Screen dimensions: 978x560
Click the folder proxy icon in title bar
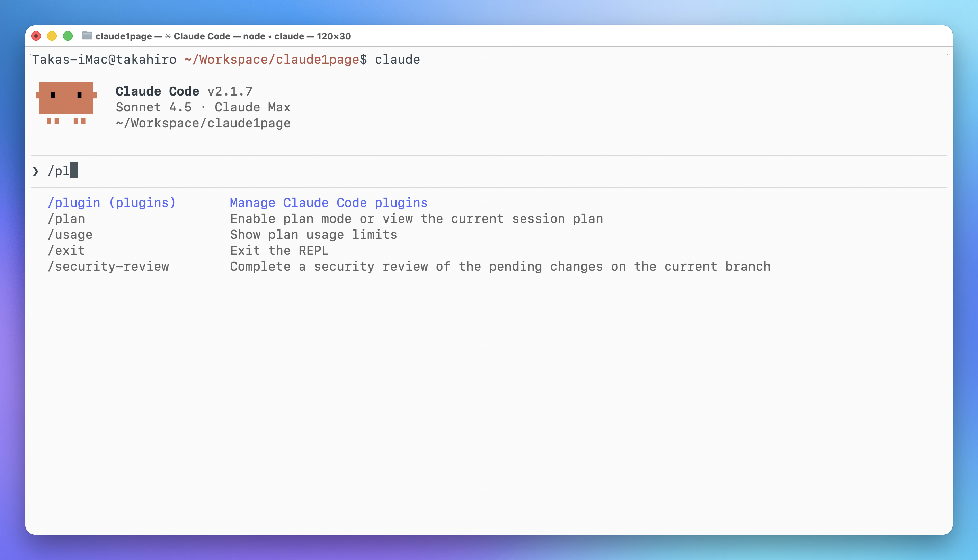tap(87, 36)
